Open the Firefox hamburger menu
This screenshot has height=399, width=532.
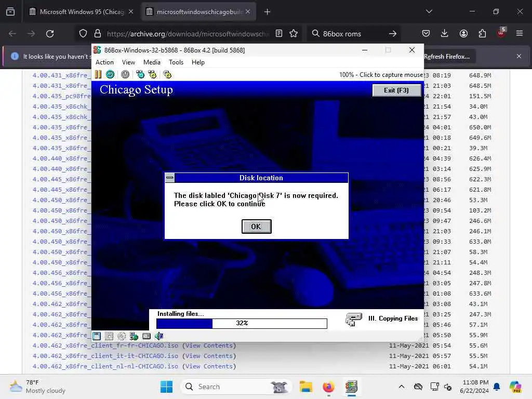(x=520, y=34)
